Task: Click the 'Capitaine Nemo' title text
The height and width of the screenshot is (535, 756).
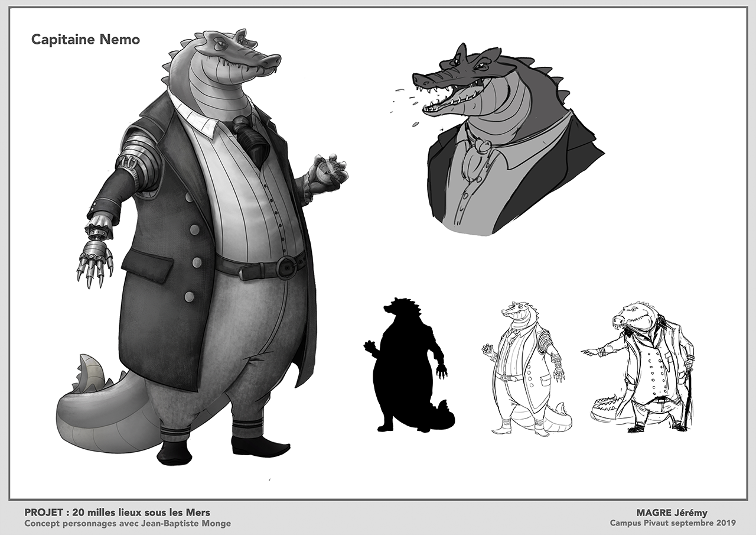Action: 86,40
